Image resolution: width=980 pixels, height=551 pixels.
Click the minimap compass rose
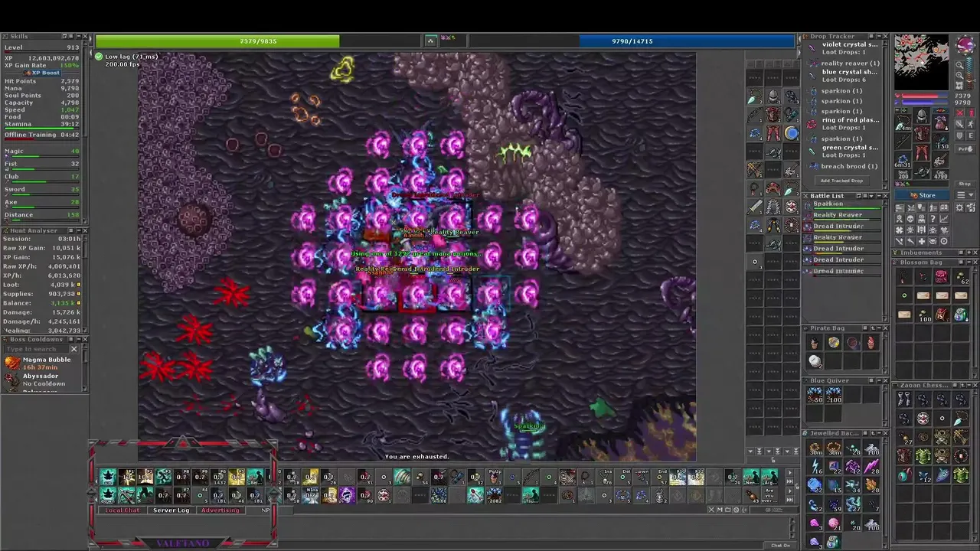(x=965, y=44)
